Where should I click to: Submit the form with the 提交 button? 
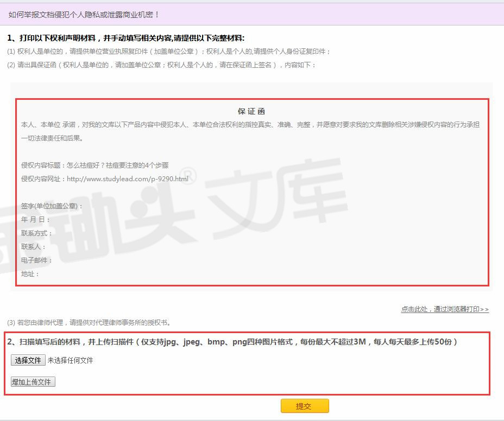[305, 406]
